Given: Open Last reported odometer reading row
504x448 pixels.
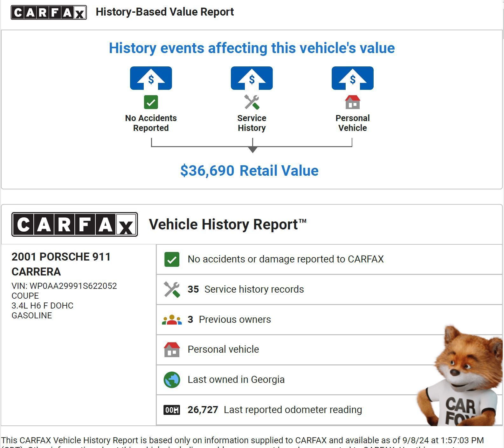Looking at the screenshot, I should [x=329, y=410].
